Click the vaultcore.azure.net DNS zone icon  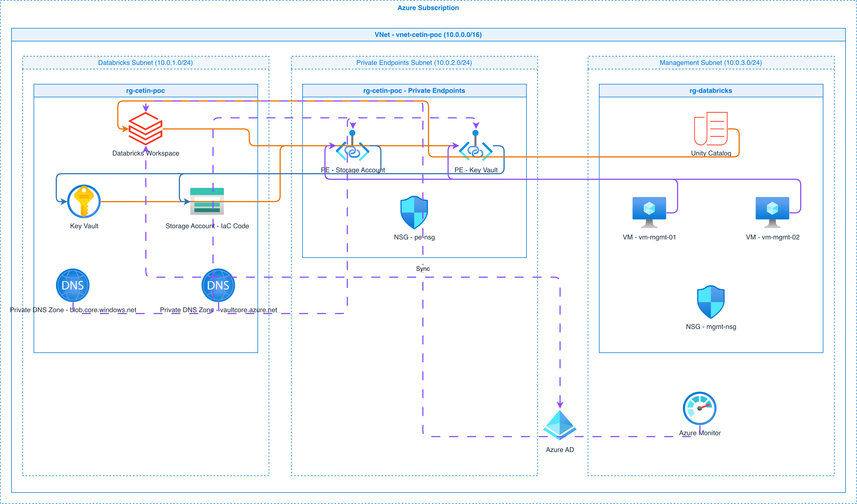coord(218,286)
